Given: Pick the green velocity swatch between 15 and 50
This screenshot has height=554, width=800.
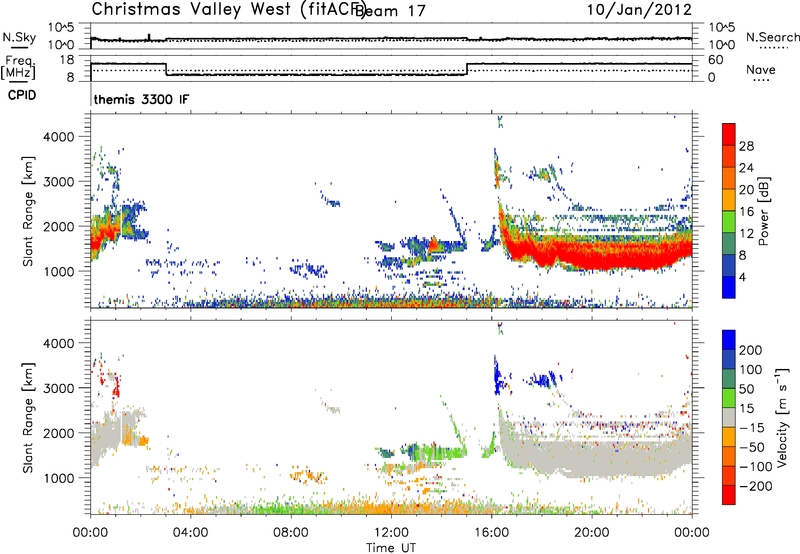Looking at the screenshot, I should tap(729, 398).
